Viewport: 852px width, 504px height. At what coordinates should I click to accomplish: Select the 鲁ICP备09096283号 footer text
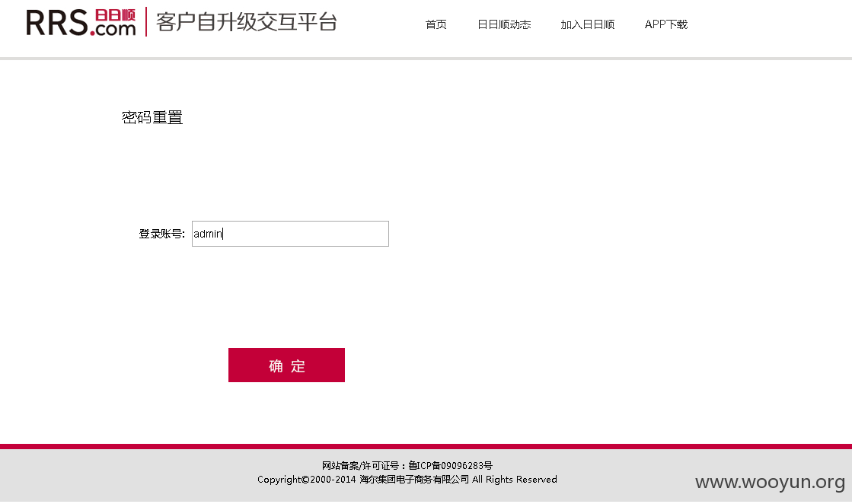451,465
